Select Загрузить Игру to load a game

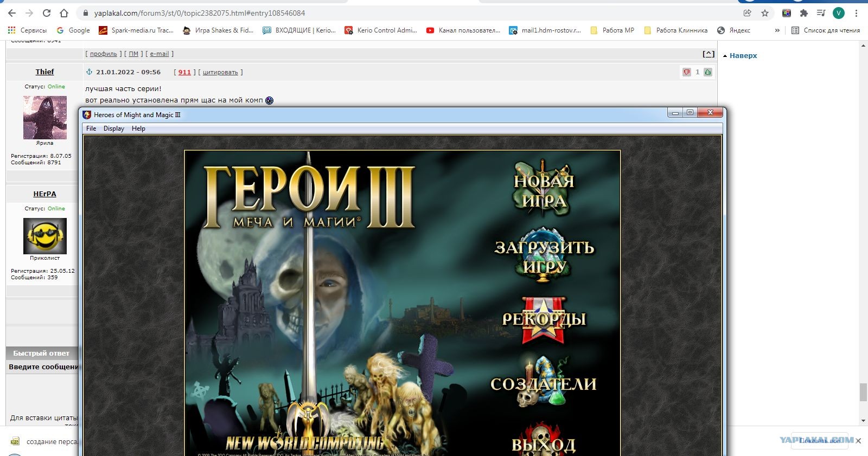545,256
